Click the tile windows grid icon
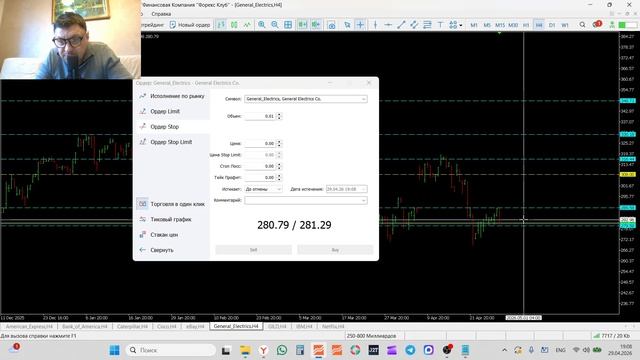640x360 pixels. coord(288,25)
